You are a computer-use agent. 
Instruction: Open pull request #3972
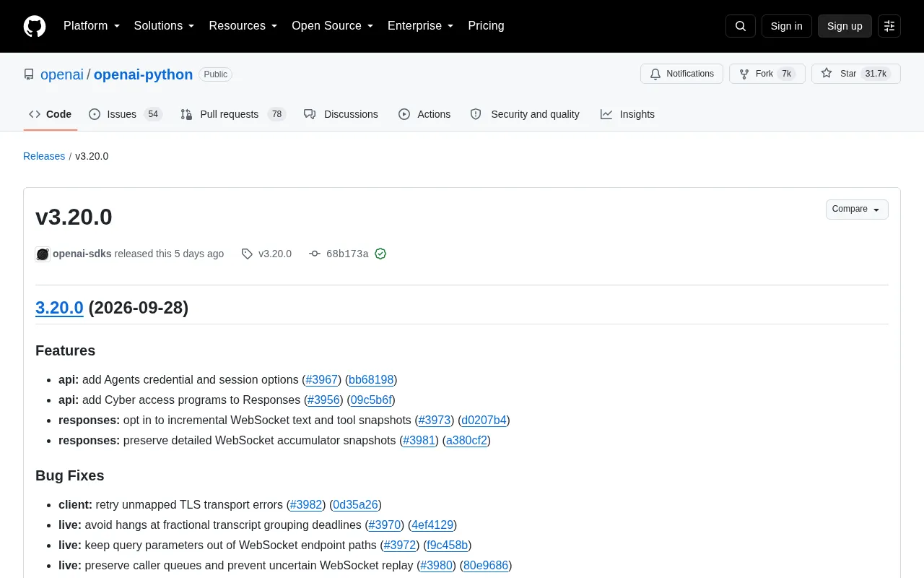(x=400, y=545)
